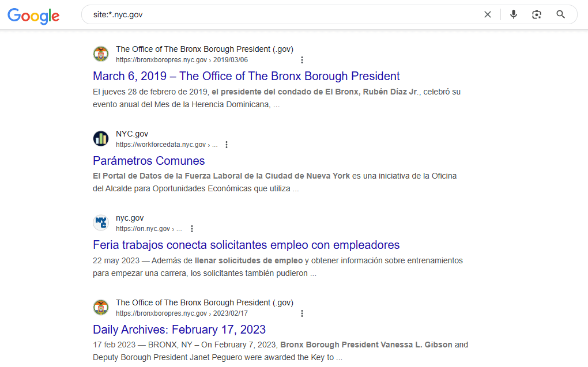
Task: Open more options for Feria trabajos result
Action: [192, 229]
